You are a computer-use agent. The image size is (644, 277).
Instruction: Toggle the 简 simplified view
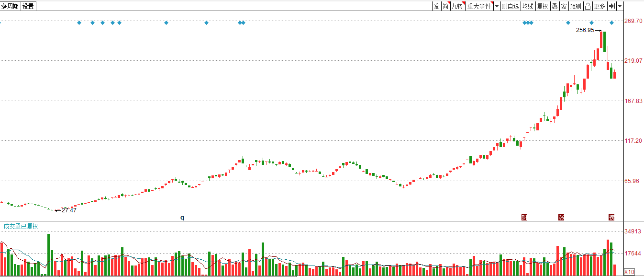(x=445, y=6)
